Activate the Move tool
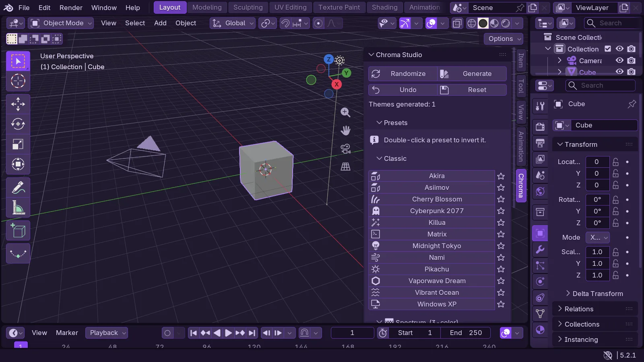644x362 pixels. 18,104
